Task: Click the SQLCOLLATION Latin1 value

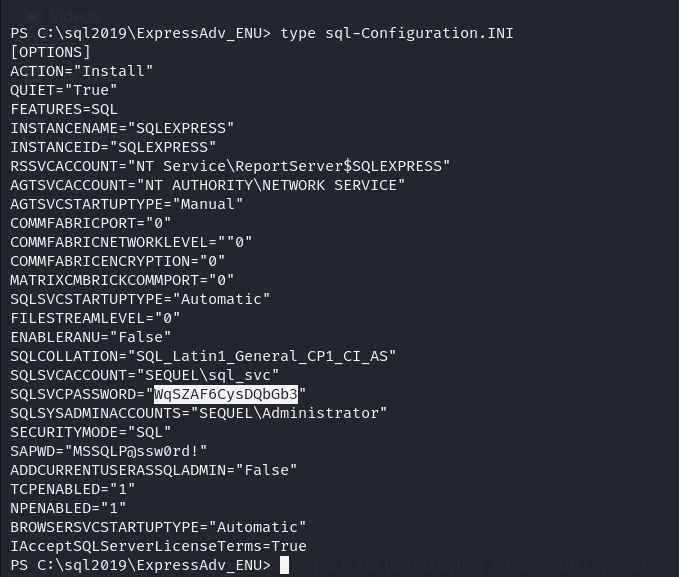Action: pyautogui.click(x=262, y=357)
